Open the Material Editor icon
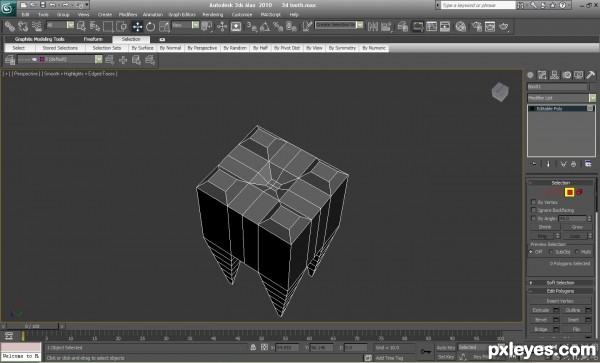The image size is (600, 363). tap(461, 26)
